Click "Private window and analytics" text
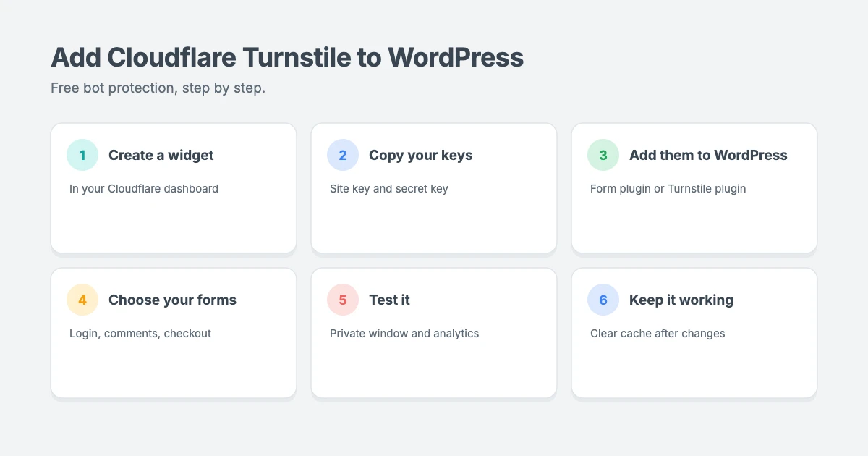The width and height of the screenshot is (868, 456). (x=404, y=334)
